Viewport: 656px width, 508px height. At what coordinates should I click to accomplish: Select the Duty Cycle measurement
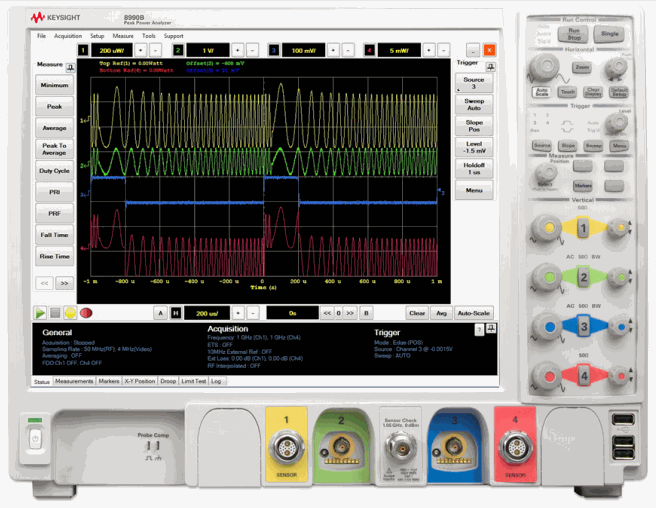pos(54,170)
